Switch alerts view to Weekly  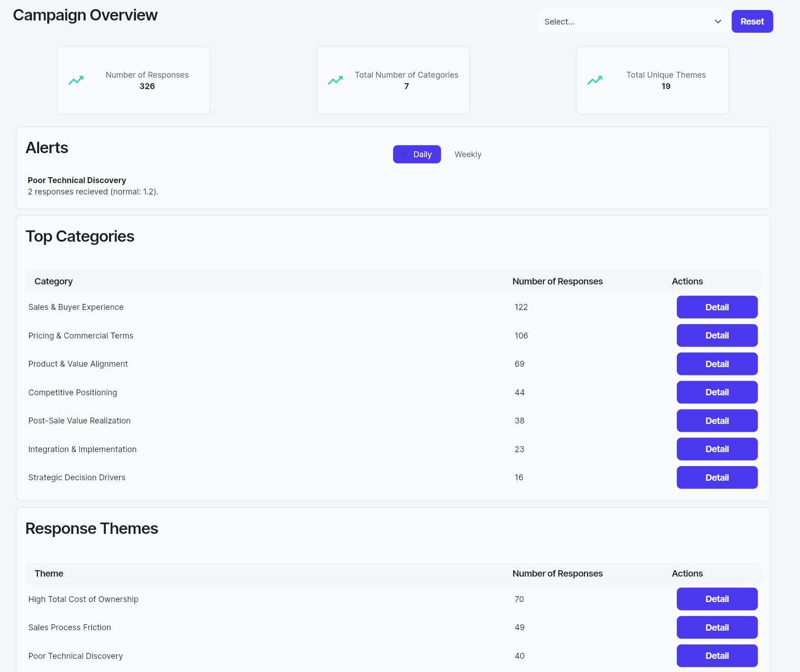coord(468,154)
